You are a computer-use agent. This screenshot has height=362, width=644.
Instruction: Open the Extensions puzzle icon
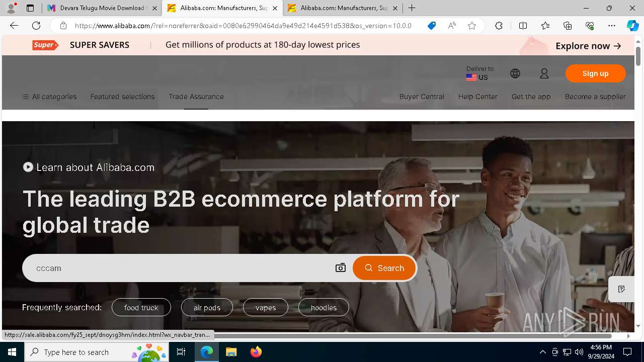pos(499,26)
